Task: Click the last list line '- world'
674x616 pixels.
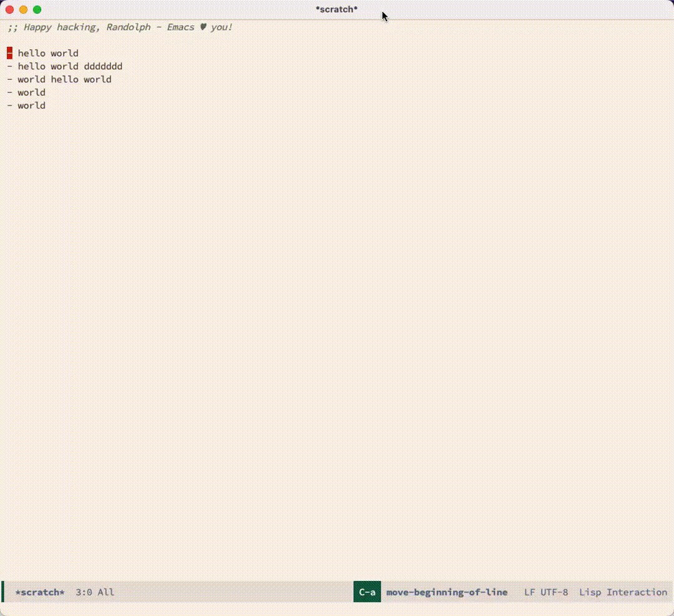Action: (x=26, y=105)
